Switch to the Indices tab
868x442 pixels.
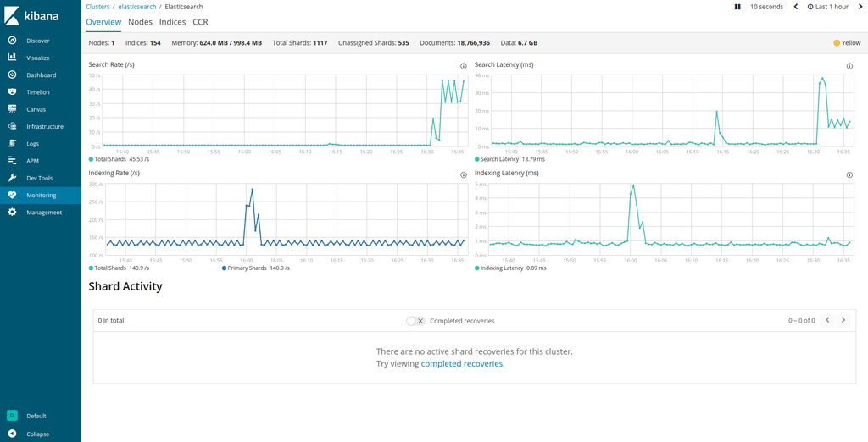pos(173,22)
